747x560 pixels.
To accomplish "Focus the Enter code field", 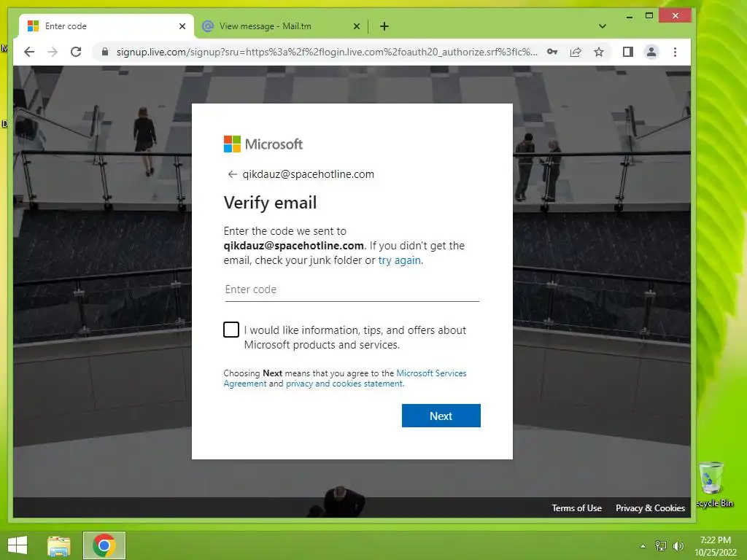I will [x=352, y=289].
